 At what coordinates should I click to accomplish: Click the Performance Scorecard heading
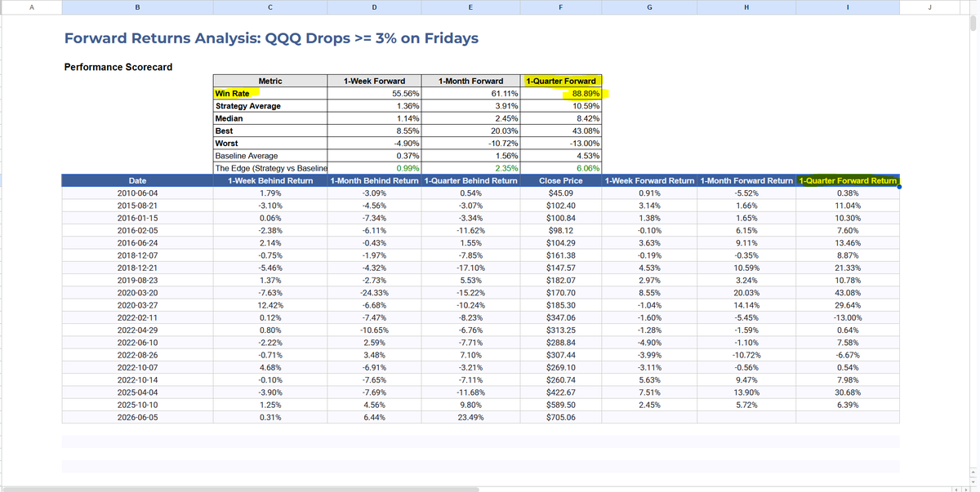(x=118, y=66)
